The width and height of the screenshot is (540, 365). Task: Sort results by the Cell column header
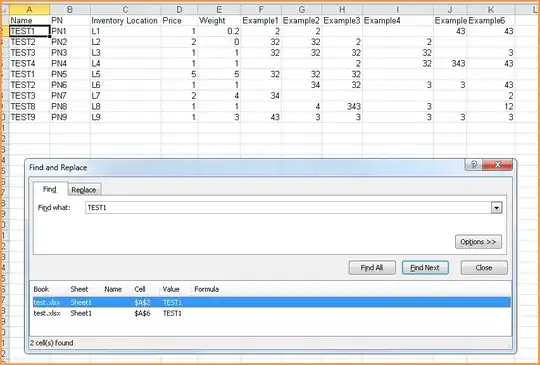click(x=140, y=289)
